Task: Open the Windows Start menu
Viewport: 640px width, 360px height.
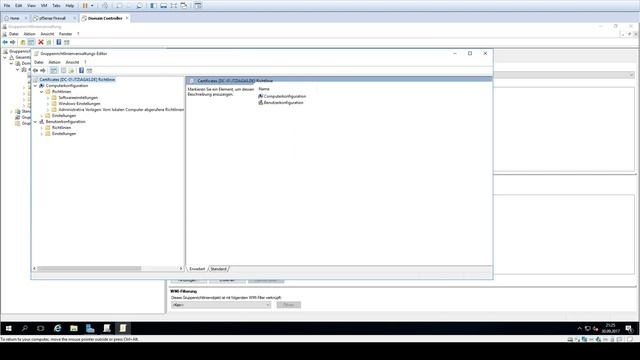Action: pyautogui.click(x=9, y=328)
